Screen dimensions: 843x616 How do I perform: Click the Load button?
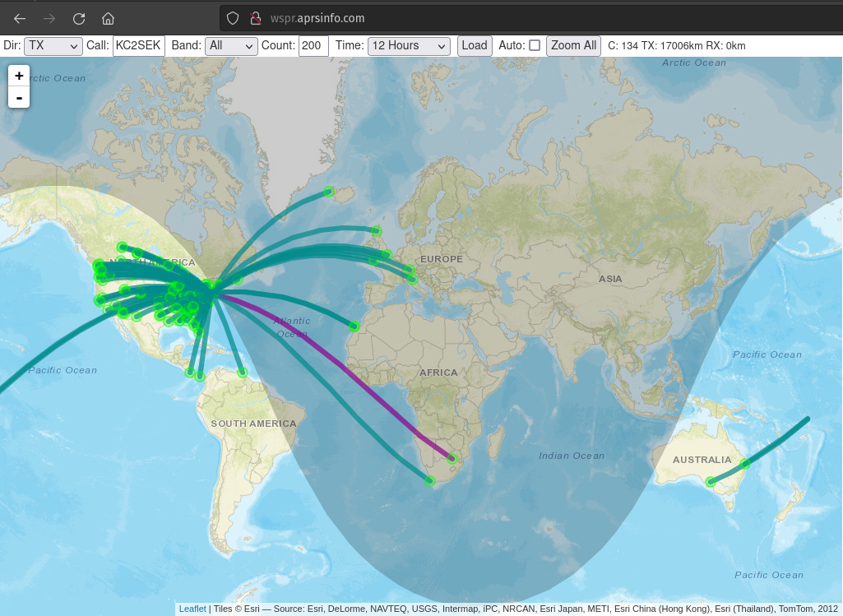click(475, 46)
